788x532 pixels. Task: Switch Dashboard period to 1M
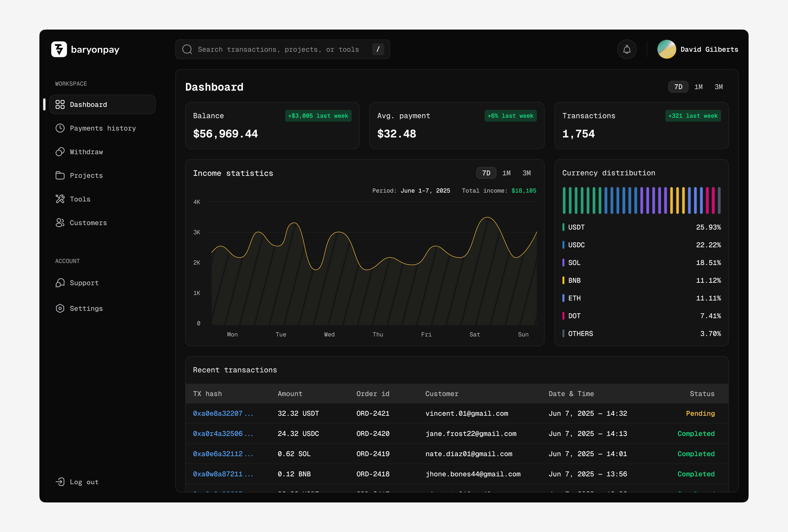point(698,87)
